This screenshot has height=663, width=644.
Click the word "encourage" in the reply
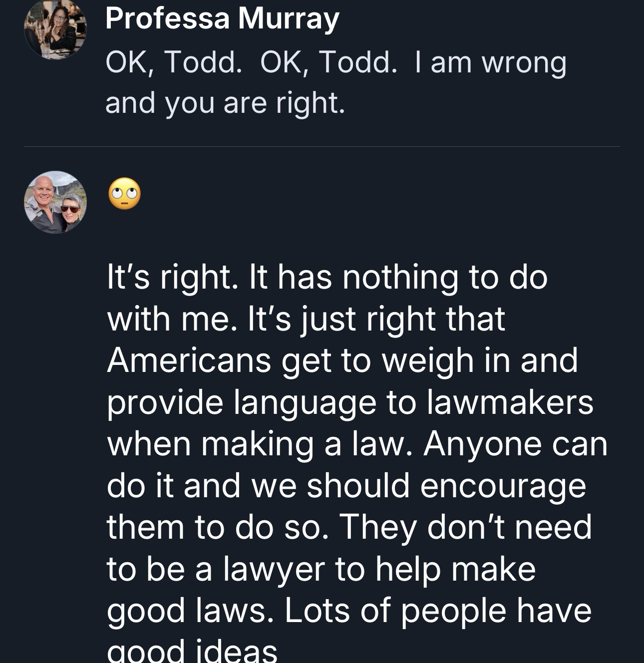[x=503, y=486]
